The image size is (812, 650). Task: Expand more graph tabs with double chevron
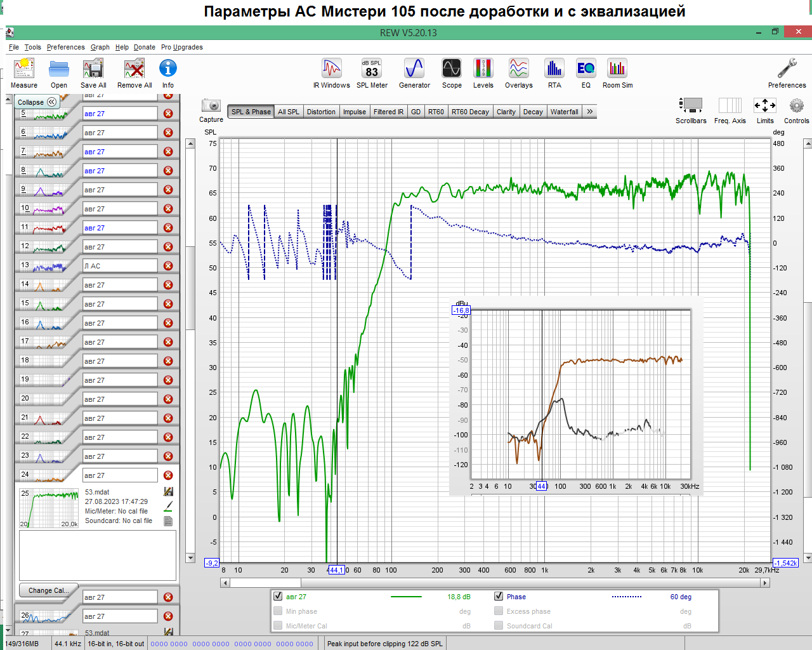tap(590, 112)
